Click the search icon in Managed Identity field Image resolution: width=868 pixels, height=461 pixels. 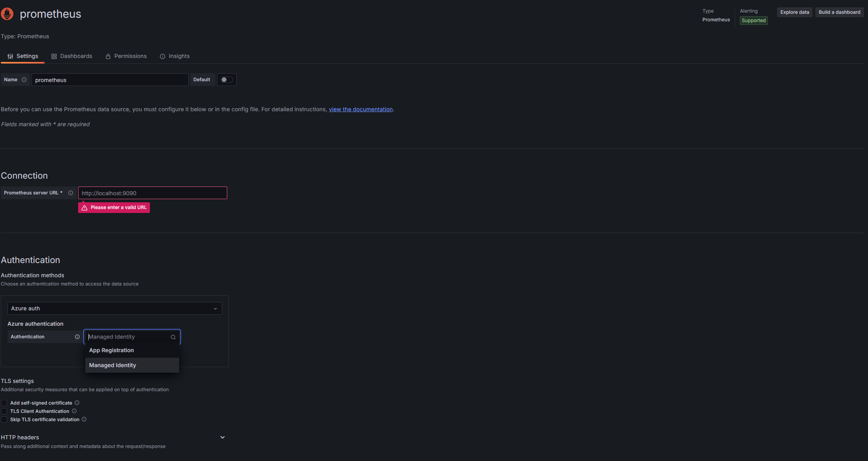coord(173,337)
